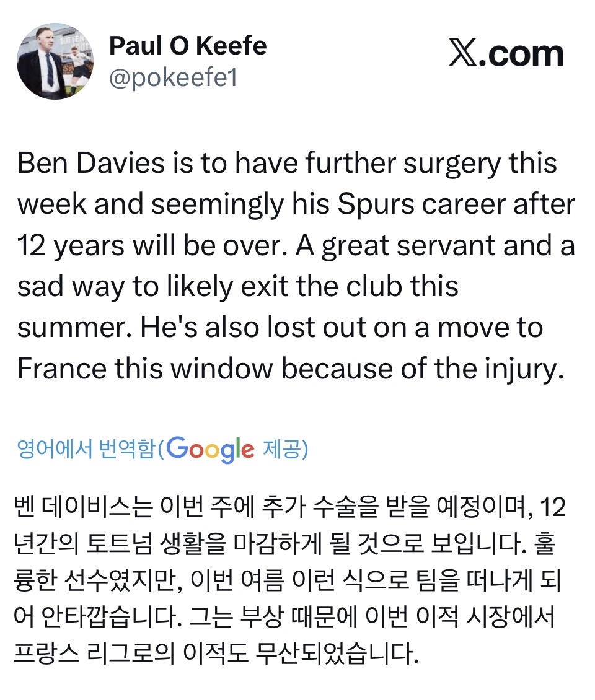Click "12 years" in the English tweet

pos(67,246)
